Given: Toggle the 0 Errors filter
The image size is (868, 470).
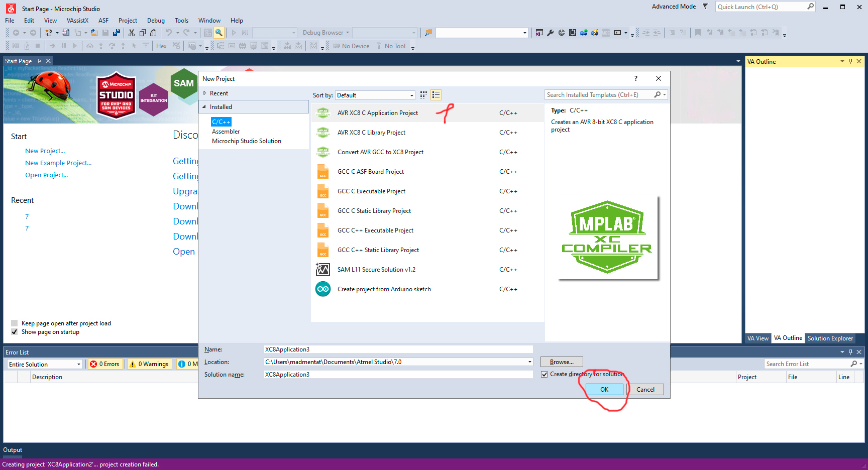Looking at the screenshot, I should click(x=105, y=364).
